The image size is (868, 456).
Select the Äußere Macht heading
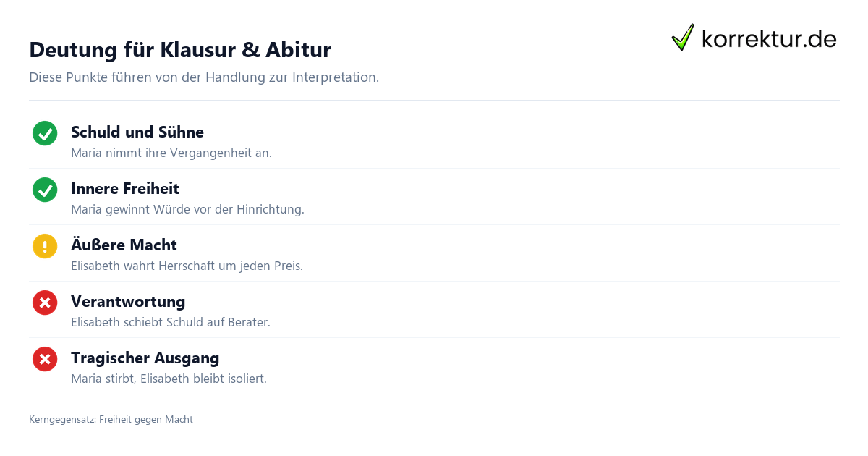(124, 245)
